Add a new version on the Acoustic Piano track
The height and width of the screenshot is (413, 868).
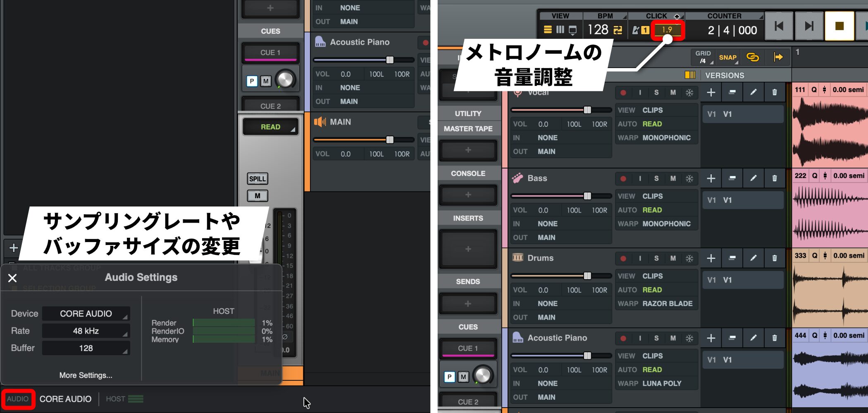pos(711,338)
